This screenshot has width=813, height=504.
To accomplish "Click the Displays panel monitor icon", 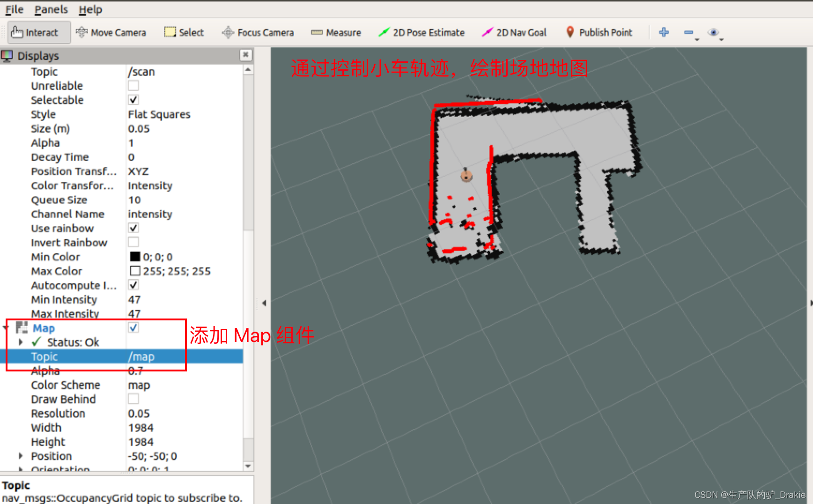I will click(x=7, y=56).
